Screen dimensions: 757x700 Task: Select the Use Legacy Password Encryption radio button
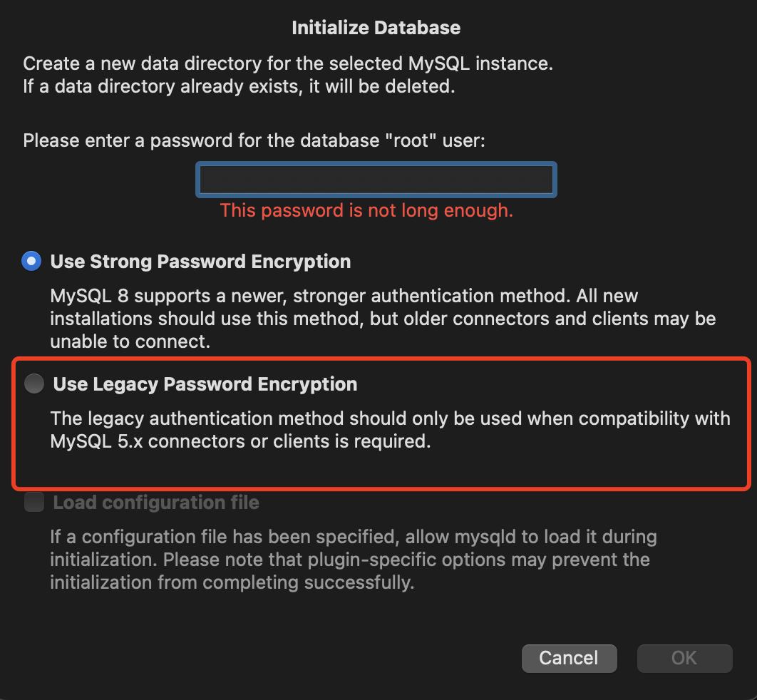[x=34, y=384]
